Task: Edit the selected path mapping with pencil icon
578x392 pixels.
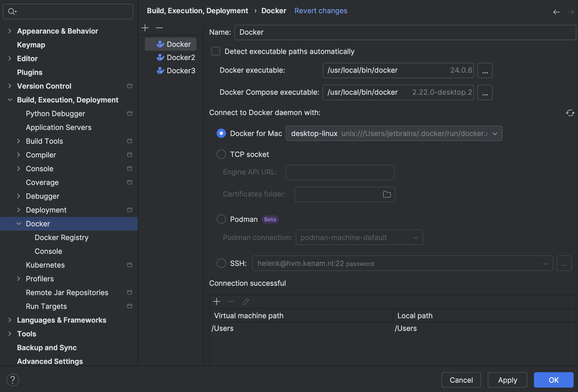Action: pos(245,301)
